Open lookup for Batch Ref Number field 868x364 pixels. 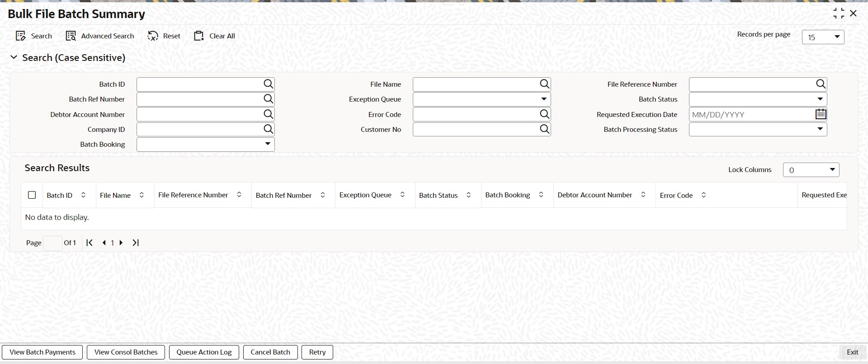pos(268,99)
